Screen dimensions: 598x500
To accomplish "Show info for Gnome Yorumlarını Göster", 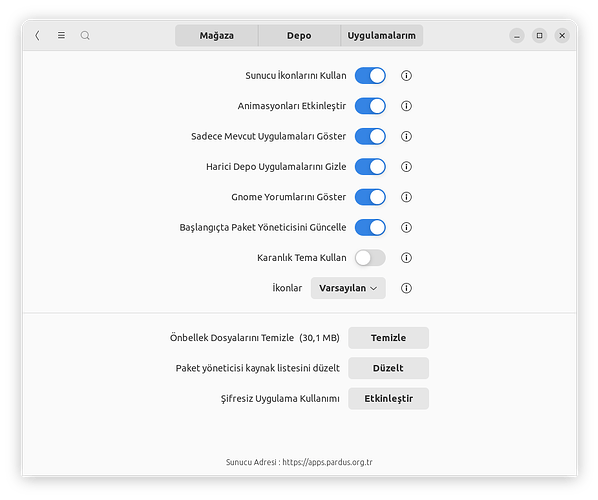I will pos(406,197).
